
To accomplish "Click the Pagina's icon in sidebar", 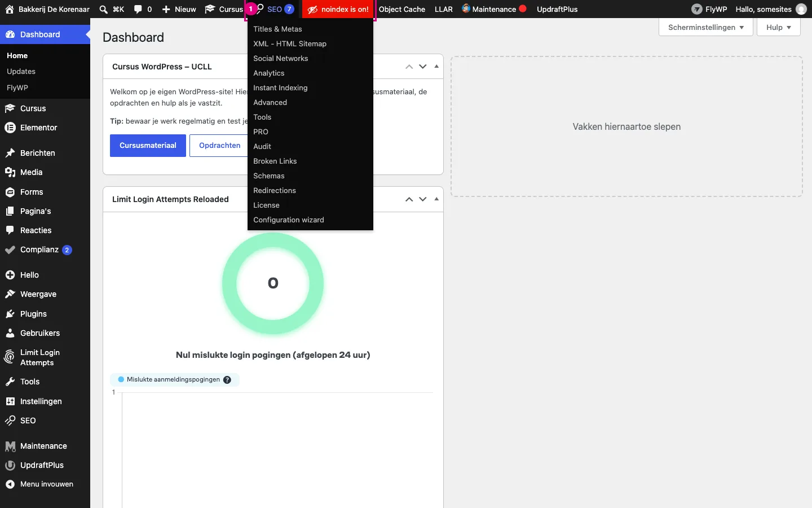I will pyautogui.click(x=10, y=211).
